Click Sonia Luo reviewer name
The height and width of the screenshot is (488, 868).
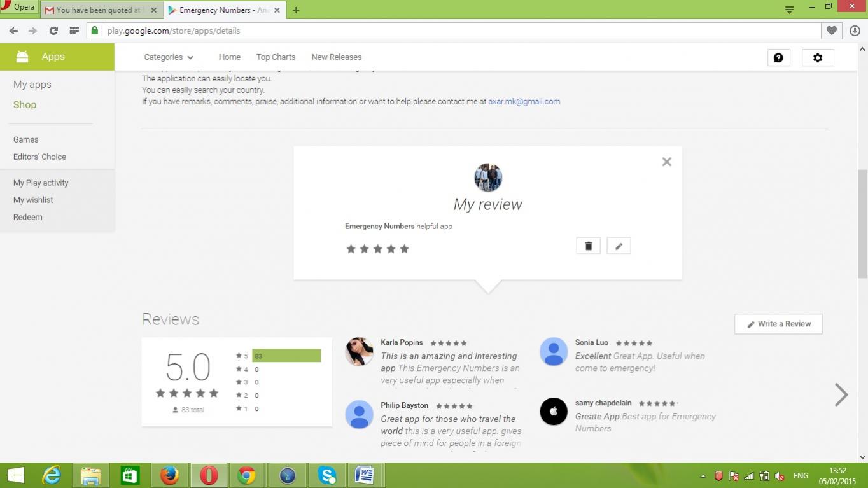592,342
